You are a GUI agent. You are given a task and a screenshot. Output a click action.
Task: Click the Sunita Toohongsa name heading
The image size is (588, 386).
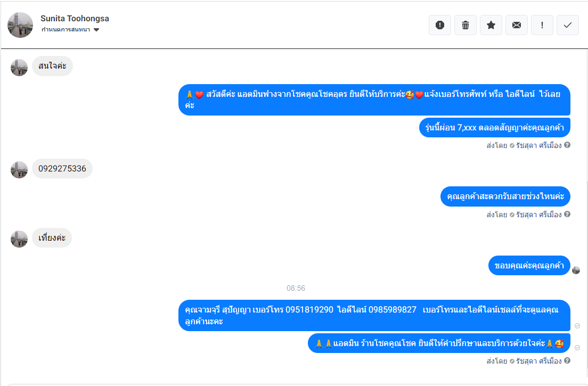pyautogui.click(x=75, y=18)
